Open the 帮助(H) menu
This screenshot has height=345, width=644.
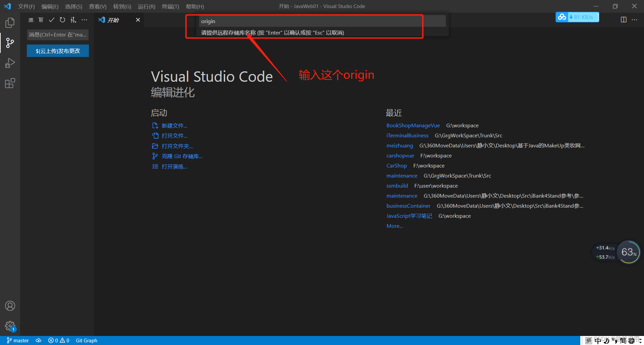[x=195, y=6]
